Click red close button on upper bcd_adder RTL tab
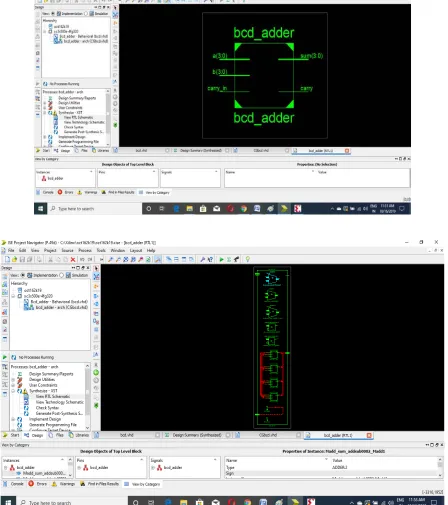Viewport: 448px width, 505px height. point(347,151)
